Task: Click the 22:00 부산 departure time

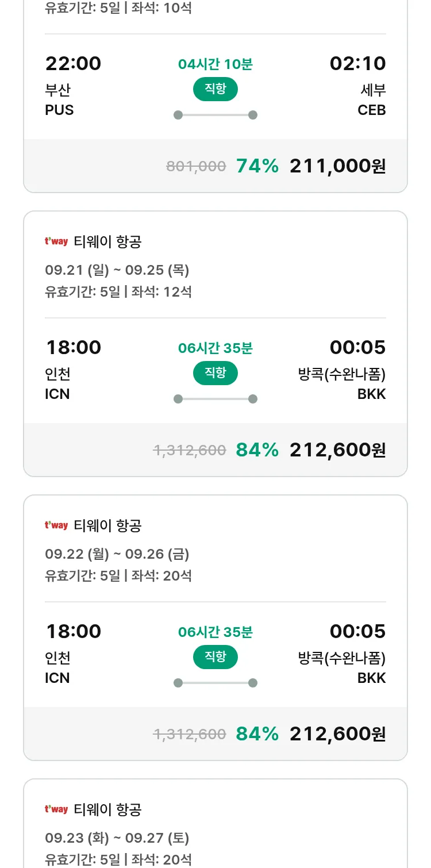Action: 73,64
